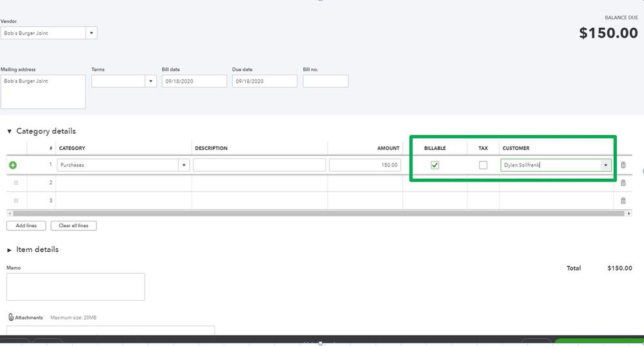Click the horizontal scrollbar under the table
The image size is (644, 346).
click(x=318, y=214)
